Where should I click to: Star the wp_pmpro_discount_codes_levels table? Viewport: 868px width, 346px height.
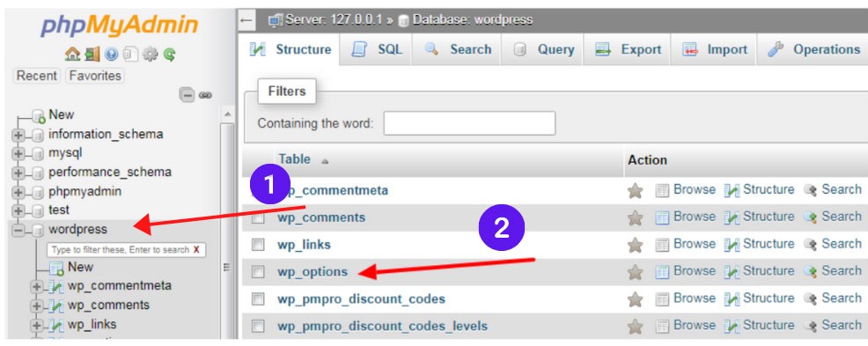635,326
